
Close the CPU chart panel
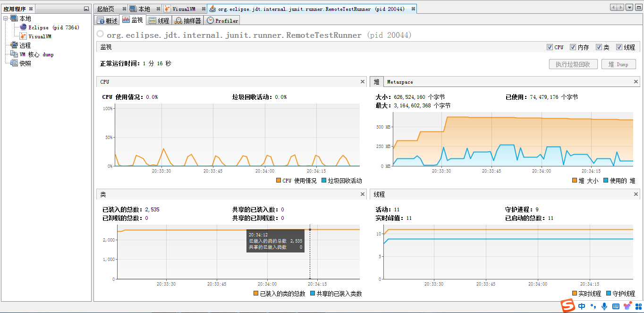tap(363, 82)
